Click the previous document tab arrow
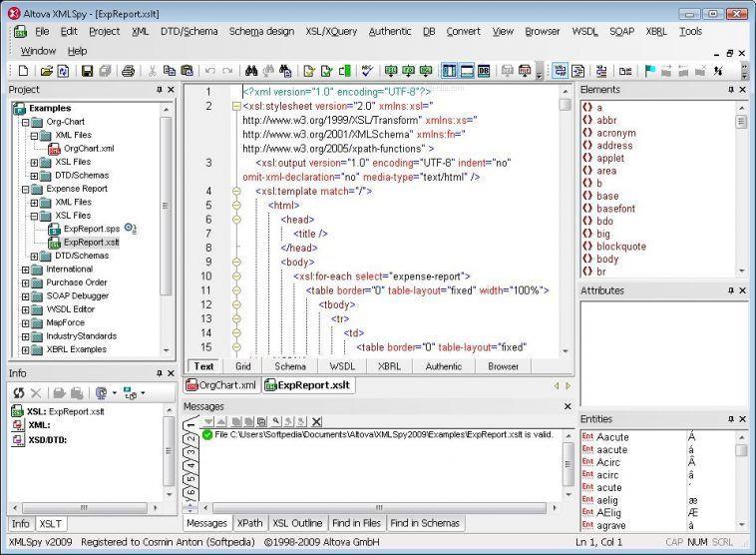The height and width of the screenshot is (555, 756). pos(557,385)
